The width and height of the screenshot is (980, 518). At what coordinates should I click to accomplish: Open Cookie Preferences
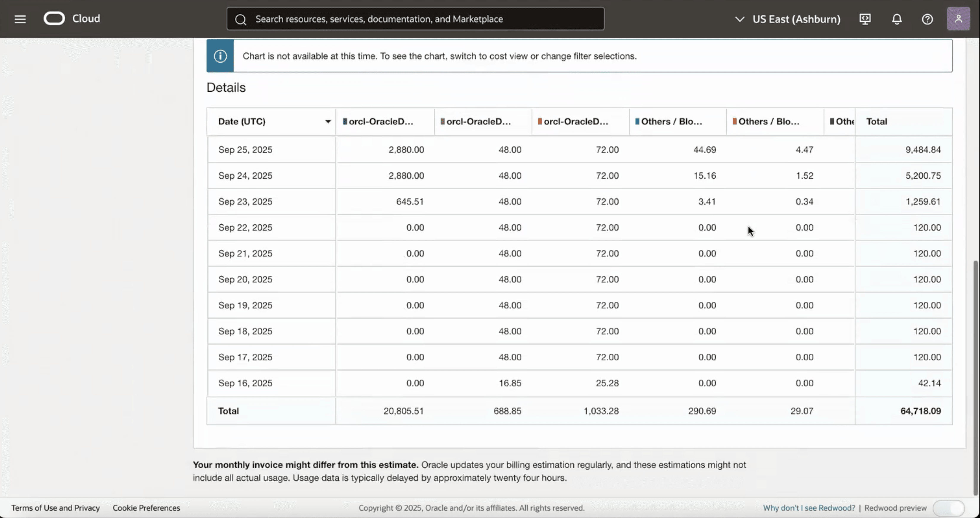pyautogui.click(x=146, y=508)
